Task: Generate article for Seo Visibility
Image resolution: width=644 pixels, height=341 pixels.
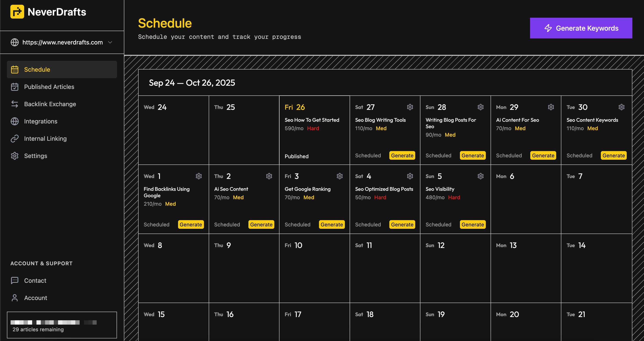Action: click(472, 224)
